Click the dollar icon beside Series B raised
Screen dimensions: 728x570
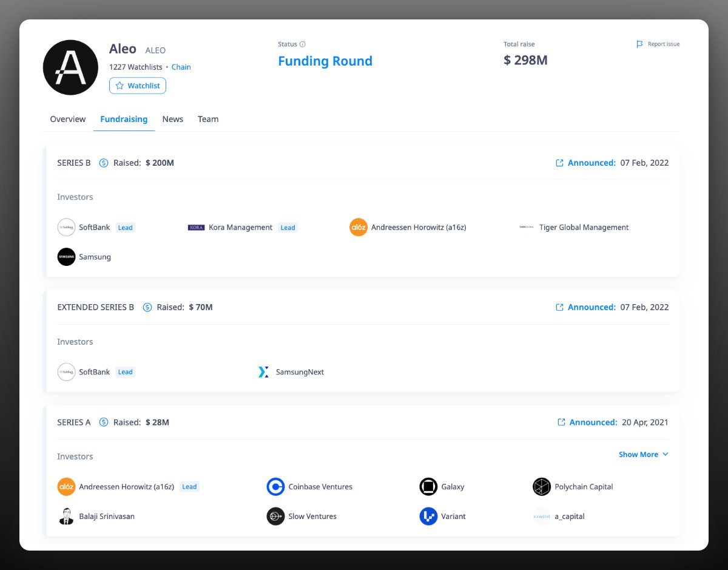pos(104,163)
